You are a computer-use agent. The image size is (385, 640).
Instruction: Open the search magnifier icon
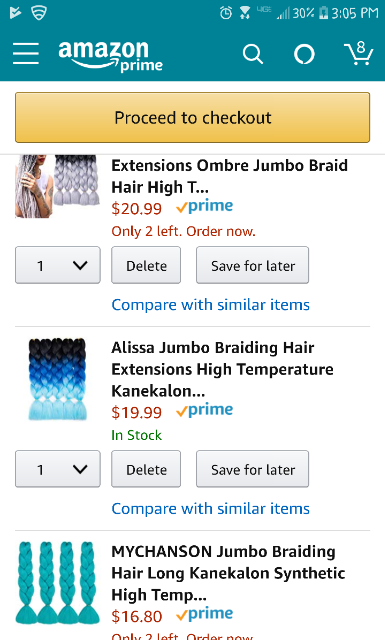(253, 54)
